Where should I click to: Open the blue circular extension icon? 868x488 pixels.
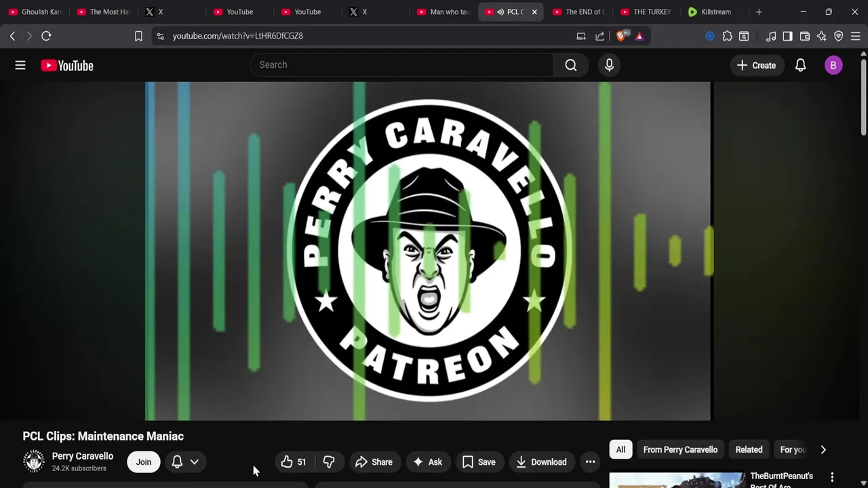tap(710, 36)
